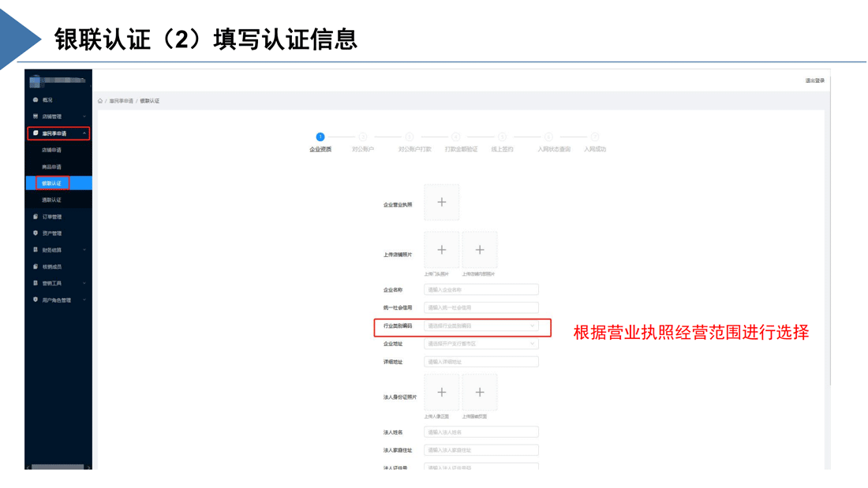Collapse the 惠民季申请 chevron
The height and width of the screenshot is (488, 868).
[84, 133]
